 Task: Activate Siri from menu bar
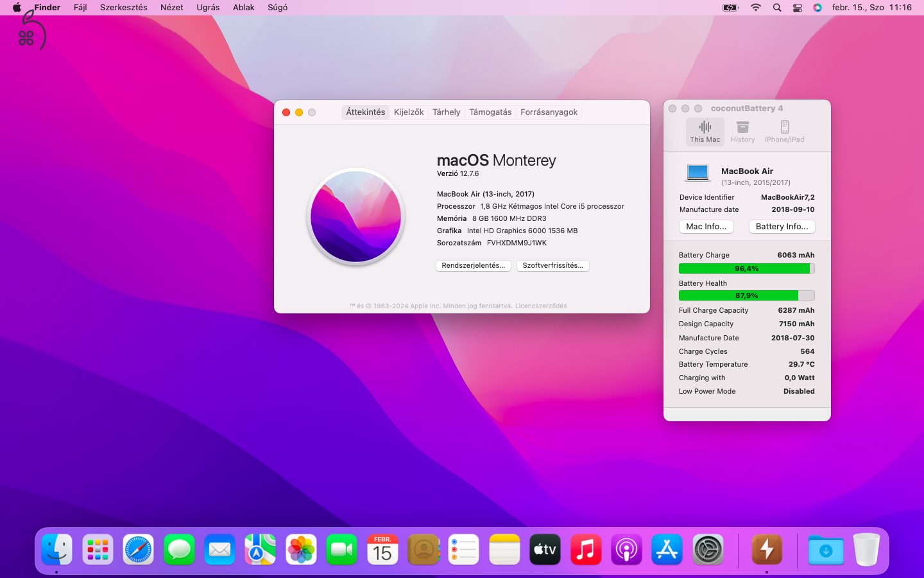pos(817,8)
